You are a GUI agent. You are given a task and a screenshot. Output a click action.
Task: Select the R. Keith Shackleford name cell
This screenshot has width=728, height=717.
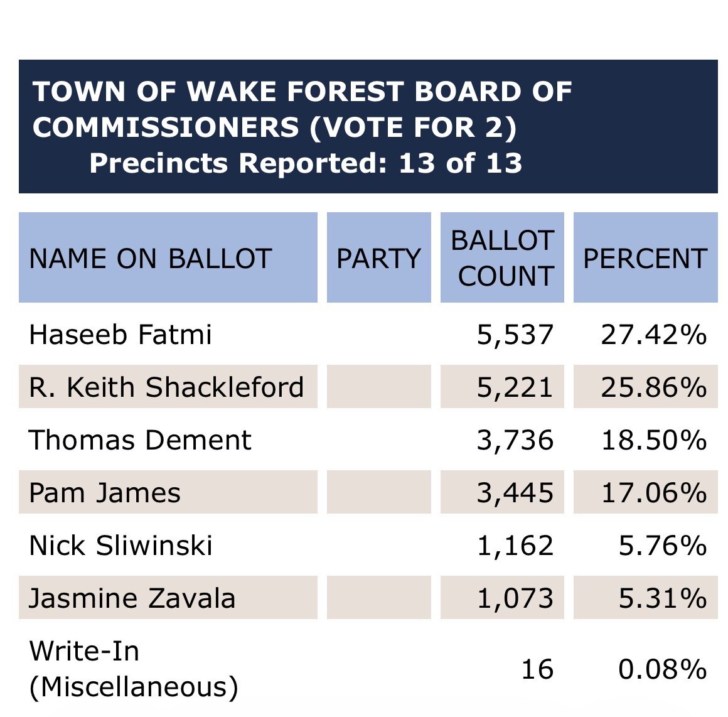click(167, 387)
